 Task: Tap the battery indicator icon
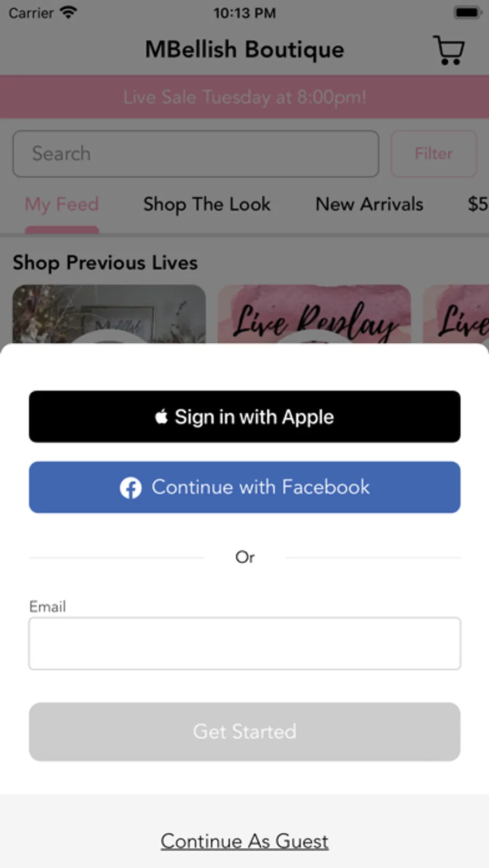click(x=468, y=12)
